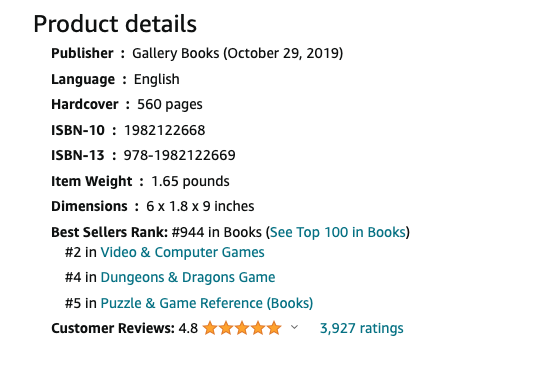Screen dimensions: 557x380
Task: Expand the rating breakdown chevron beside stars
Action: pos(294,327)
